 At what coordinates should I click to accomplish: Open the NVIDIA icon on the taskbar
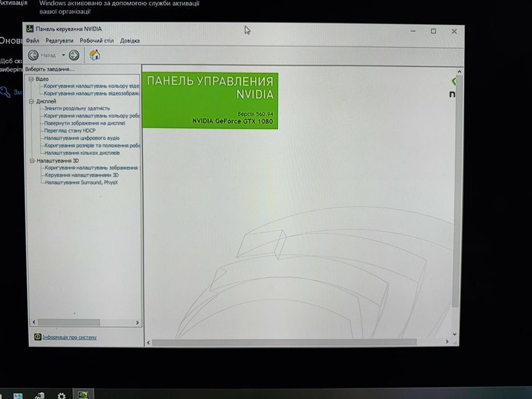tap(83, 395)
